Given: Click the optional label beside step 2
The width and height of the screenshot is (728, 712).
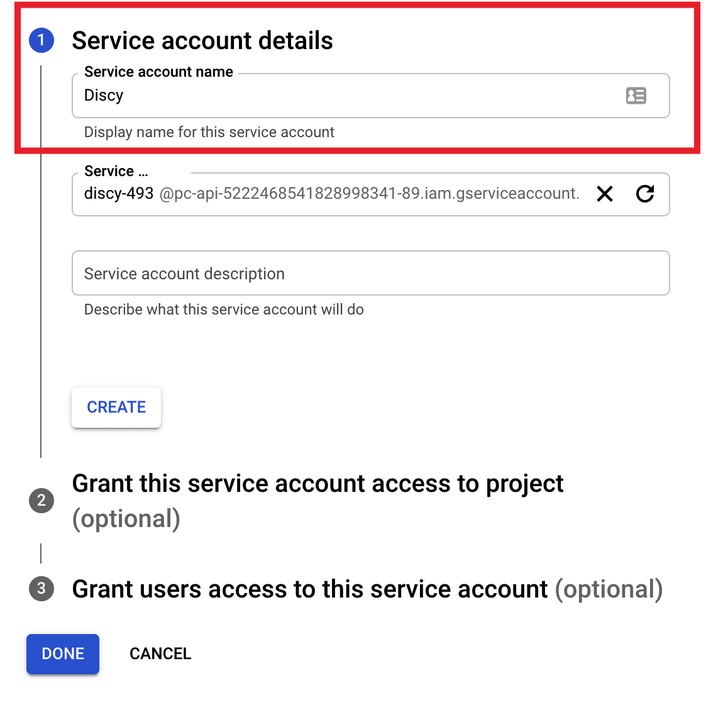Looking at the screenshot, I should point(126,518).
